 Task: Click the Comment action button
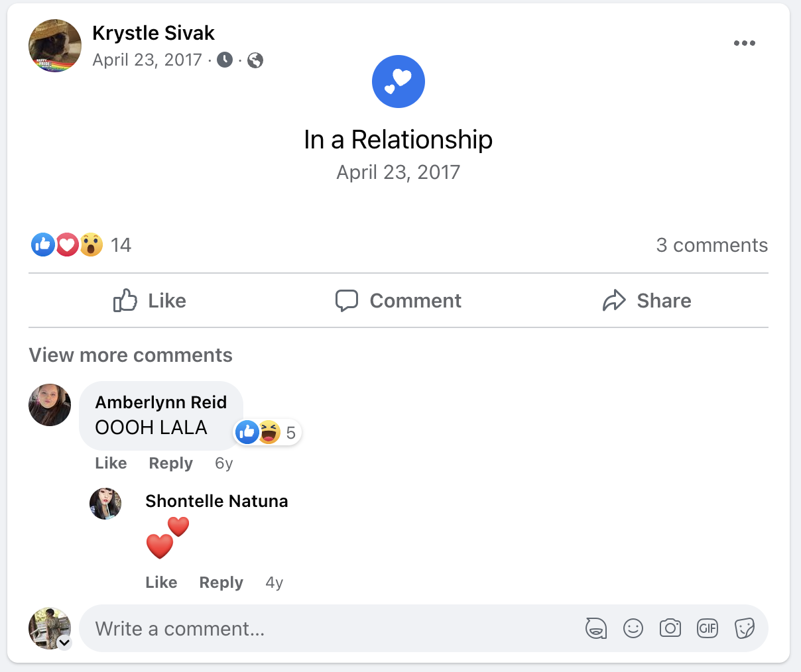398,301
